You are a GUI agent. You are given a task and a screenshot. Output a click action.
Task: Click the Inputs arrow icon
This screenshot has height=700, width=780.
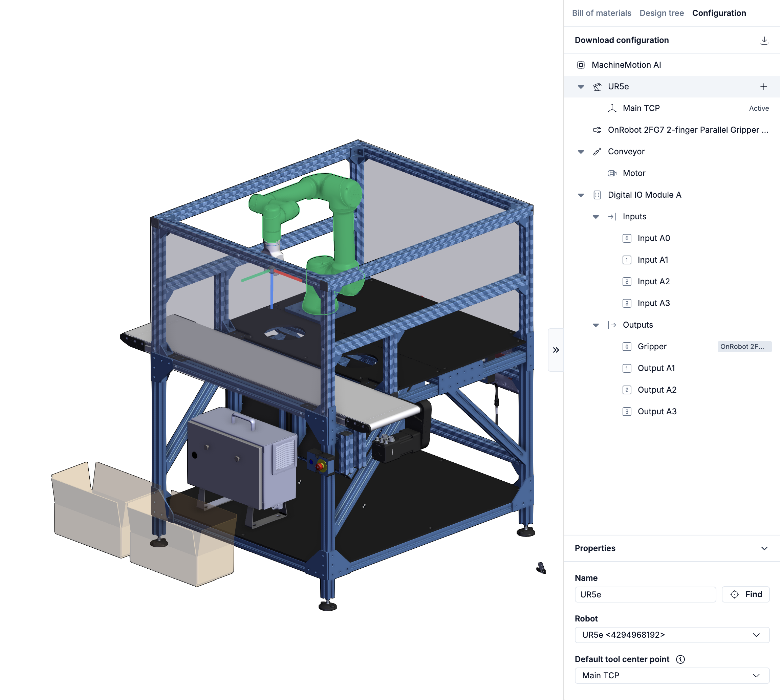(x=612, y=217)
